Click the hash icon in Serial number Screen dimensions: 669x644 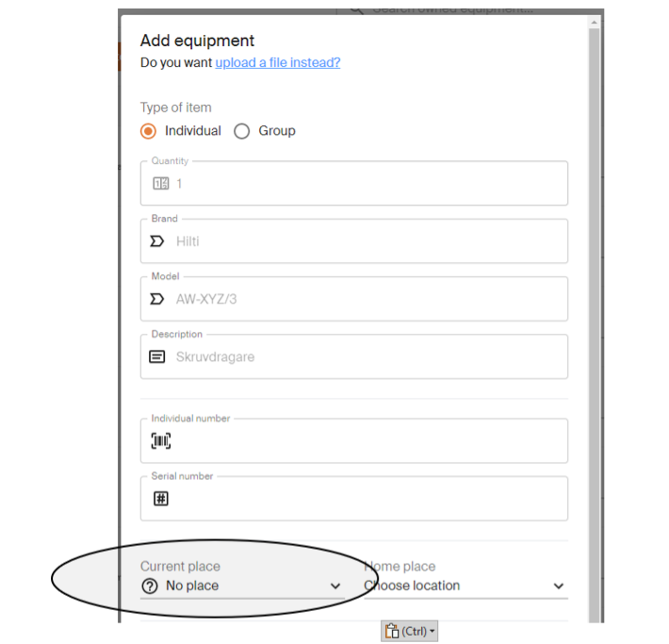161,499
